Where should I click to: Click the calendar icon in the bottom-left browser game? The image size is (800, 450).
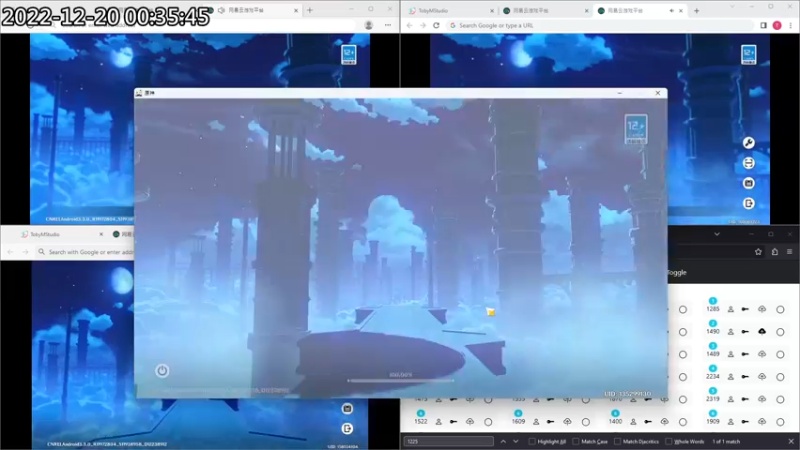(347, 409)
